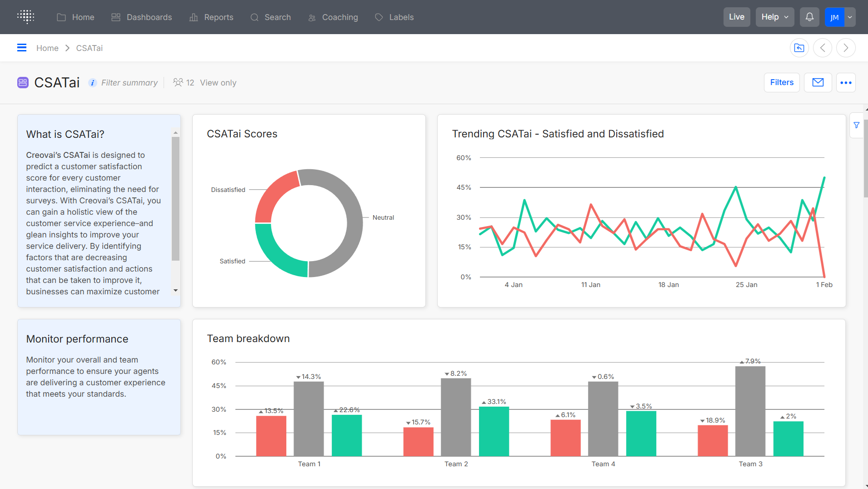Click the purple CSATai dashboard icon
This screenshot has width=868, height=489.
tap(23, 82)
